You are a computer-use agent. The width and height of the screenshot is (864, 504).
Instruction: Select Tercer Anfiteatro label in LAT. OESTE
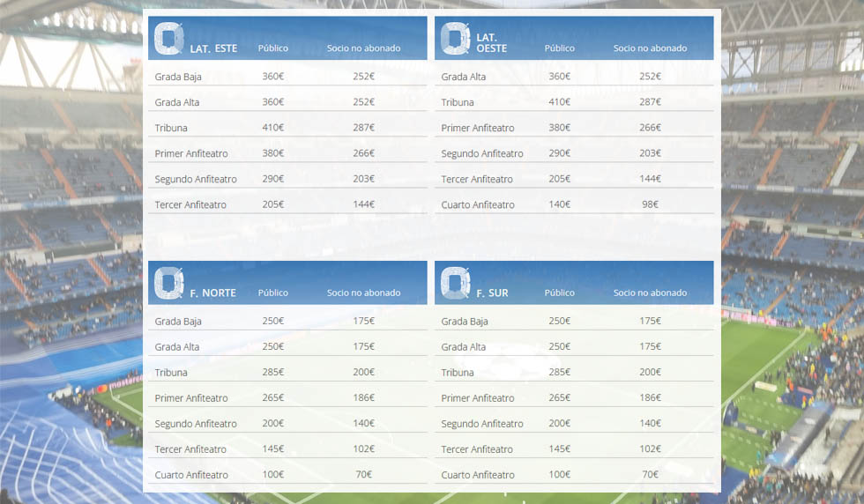point(477,179)
